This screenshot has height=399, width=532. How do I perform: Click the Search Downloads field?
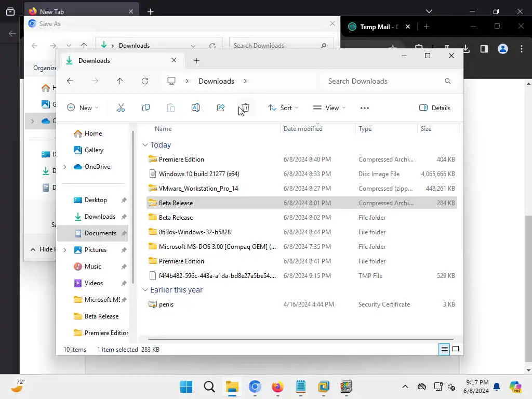[390, 81]
